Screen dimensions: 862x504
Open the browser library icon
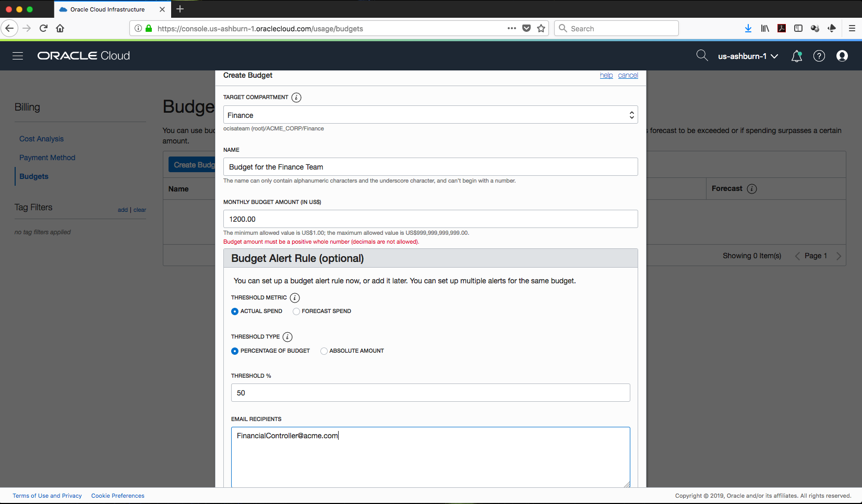[x=765, y=28]
